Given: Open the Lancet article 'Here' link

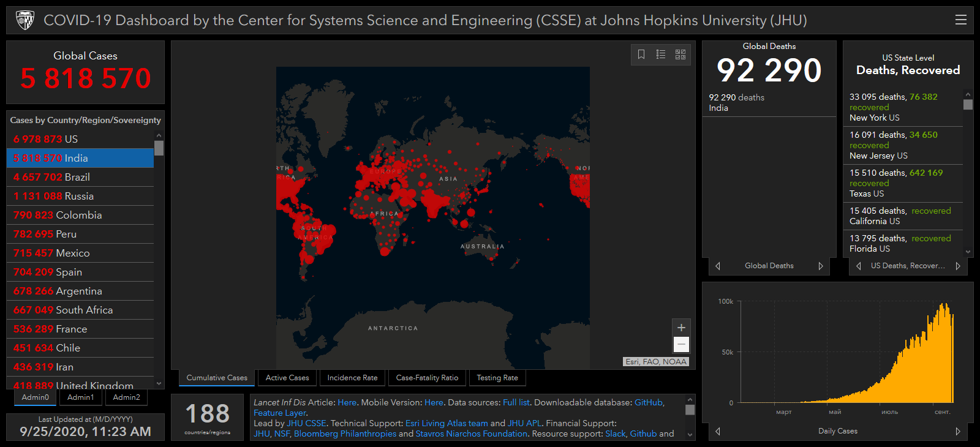Looking at the screenshot, I should 347,402.
